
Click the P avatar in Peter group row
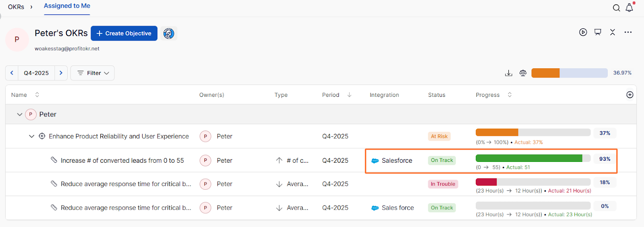pyautogui.click(x=31, y=114)
